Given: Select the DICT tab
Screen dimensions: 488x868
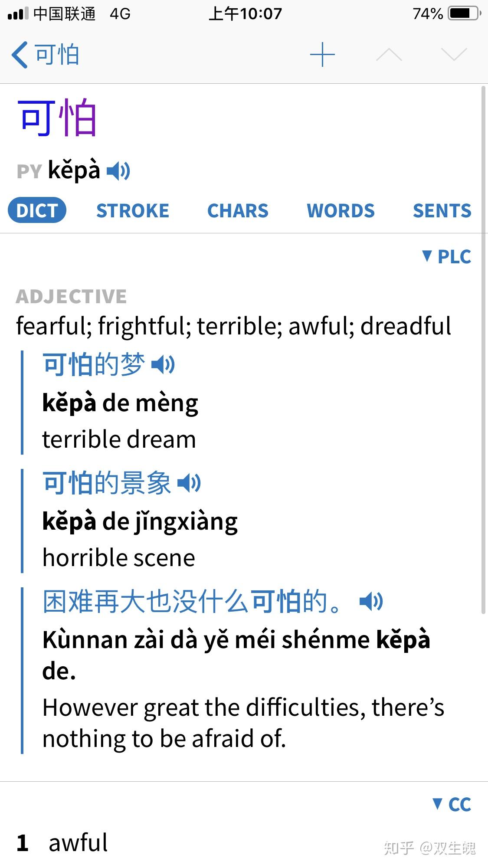Looking at the screenshot, I should [37, 210].
